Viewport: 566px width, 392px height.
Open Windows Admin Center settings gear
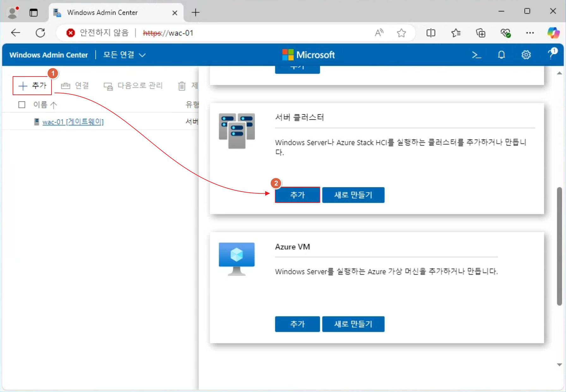(x=526, y=55)
